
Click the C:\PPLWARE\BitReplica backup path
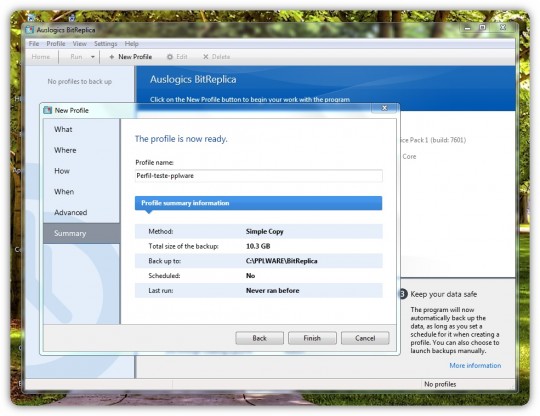coord(281,261)
